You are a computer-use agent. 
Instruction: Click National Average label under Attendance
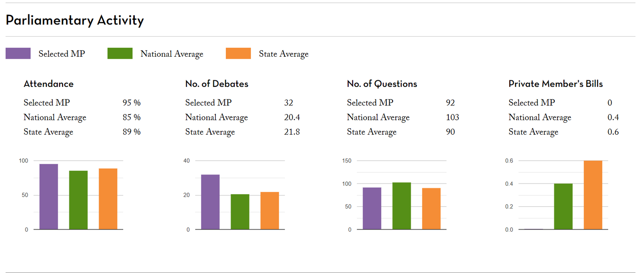click(x=55, y=117)
